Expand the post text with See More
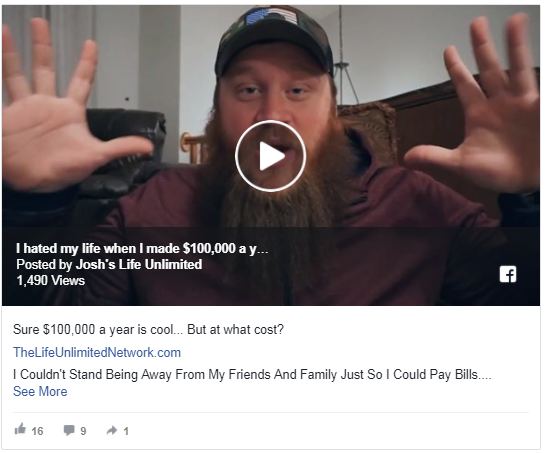 (x=40, y=391)
